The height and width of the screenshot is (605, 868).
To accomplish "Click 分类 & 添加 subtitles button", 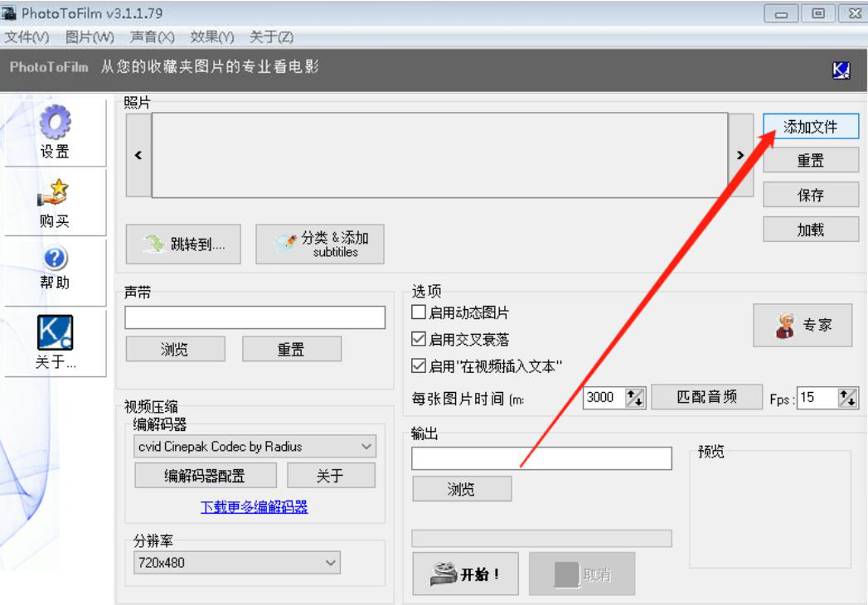I will pos(320,244).
